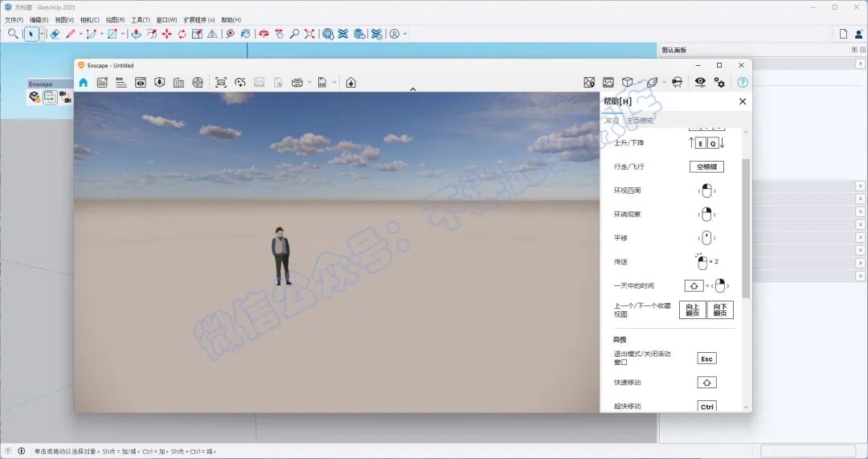Screen dimensions: 868x459
Task: Select the Eraser tool
Action: point(55,34)
